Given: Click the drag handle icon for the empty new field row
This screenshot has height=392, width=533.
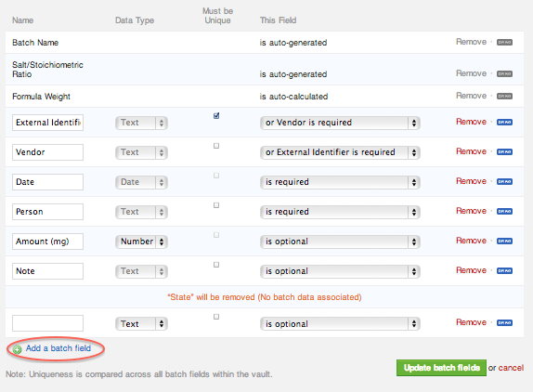Looking at the screenshot, I should 504,322.
